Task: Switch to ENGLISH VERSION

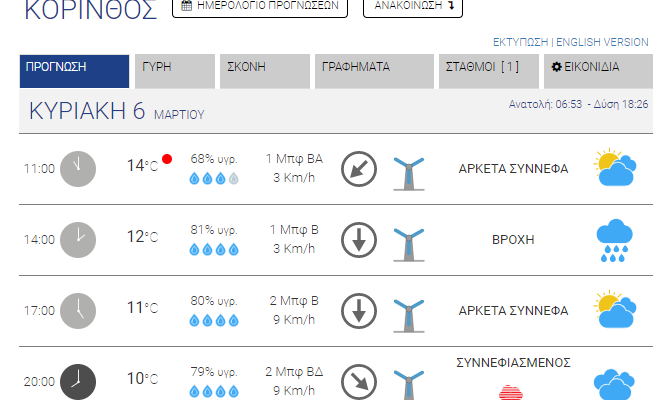Action: coord(602,42)
